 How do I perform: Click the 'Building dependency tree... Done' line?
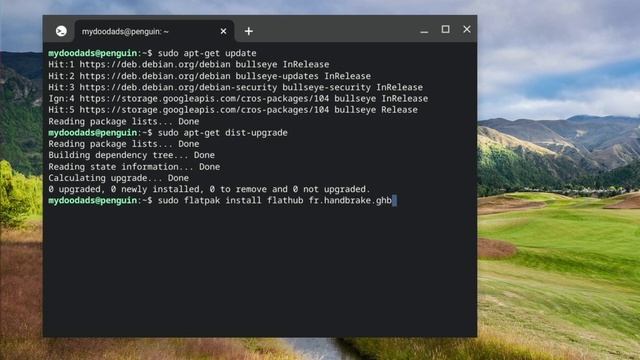click(x=131, y=155)
